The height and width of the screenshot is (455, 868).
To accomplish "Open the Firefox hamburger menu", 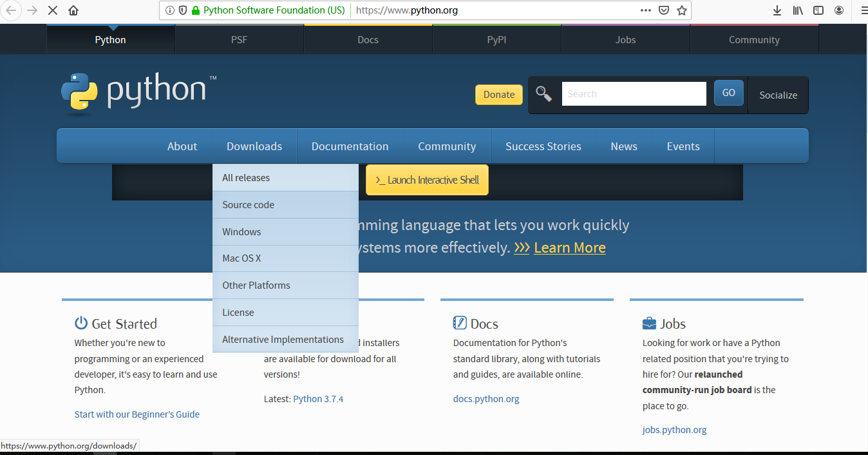I will point(863,10).
